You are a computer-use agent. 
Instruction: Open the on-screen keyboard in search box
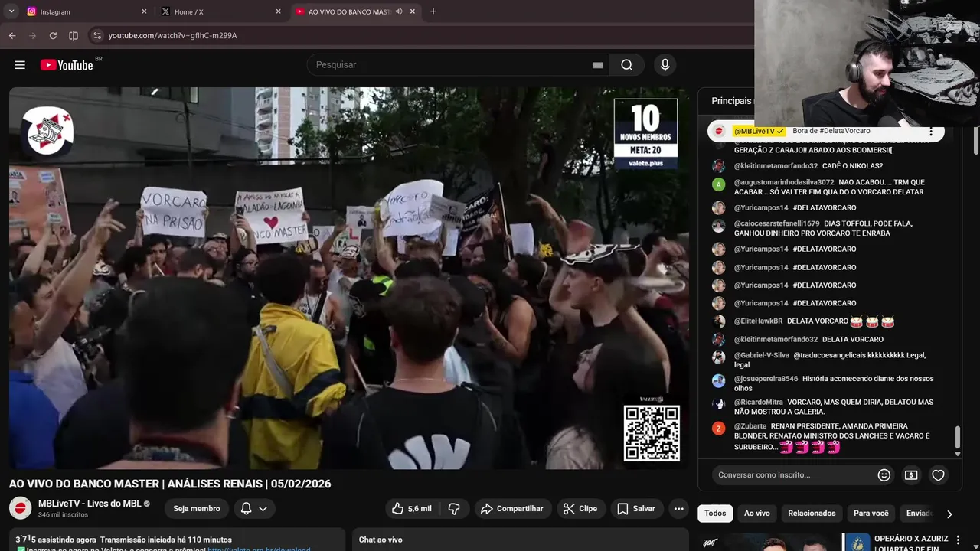[x=598, y=65]
